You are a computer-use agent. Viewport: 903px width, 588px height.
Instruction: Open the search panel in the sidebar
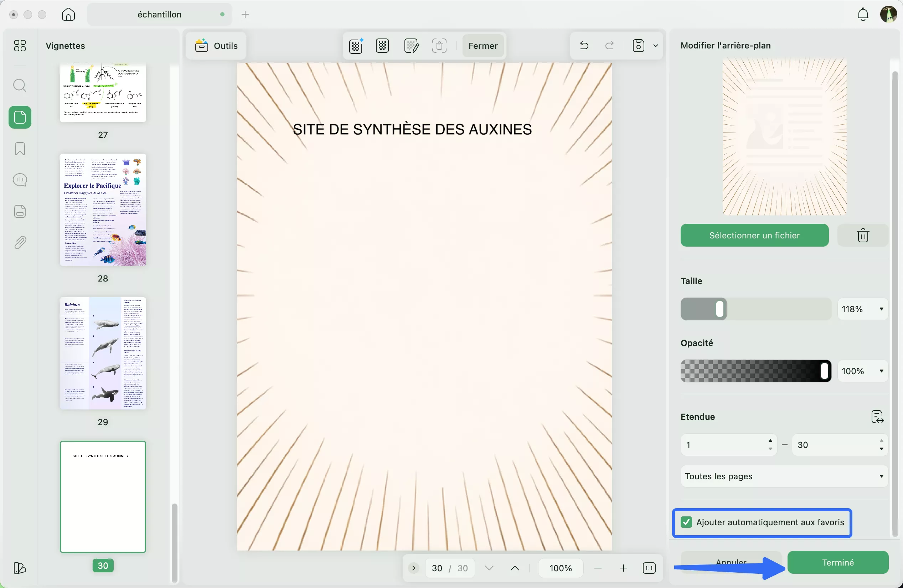[x=20, y=86]
